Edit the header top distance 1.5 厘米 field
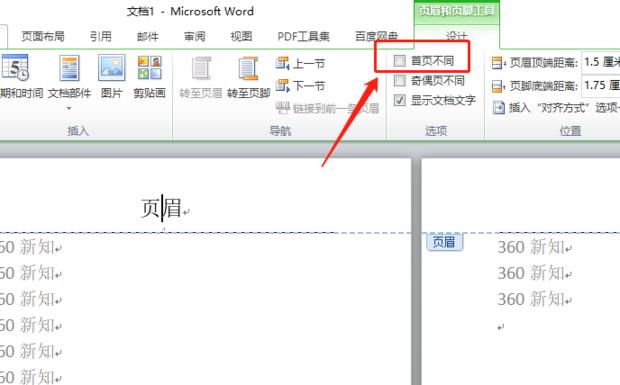The width and height of the screenshot is (620, 385). [601, 62]
